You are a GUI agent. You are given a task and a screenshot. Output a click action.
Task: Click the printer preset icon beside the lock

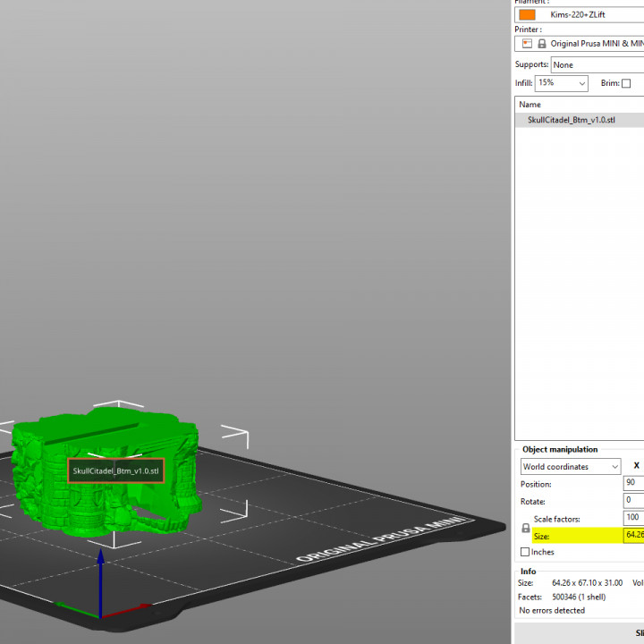pos(527,44)
